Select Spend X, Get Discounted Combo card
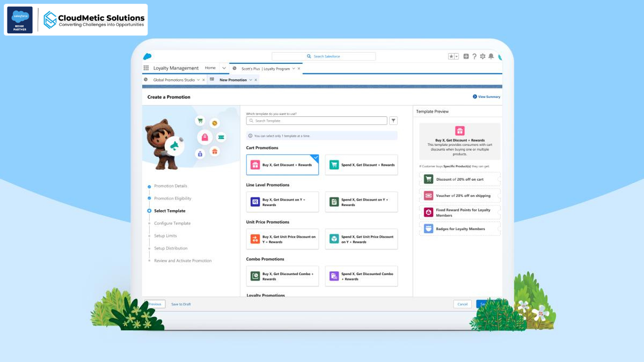 coord(361,276)
